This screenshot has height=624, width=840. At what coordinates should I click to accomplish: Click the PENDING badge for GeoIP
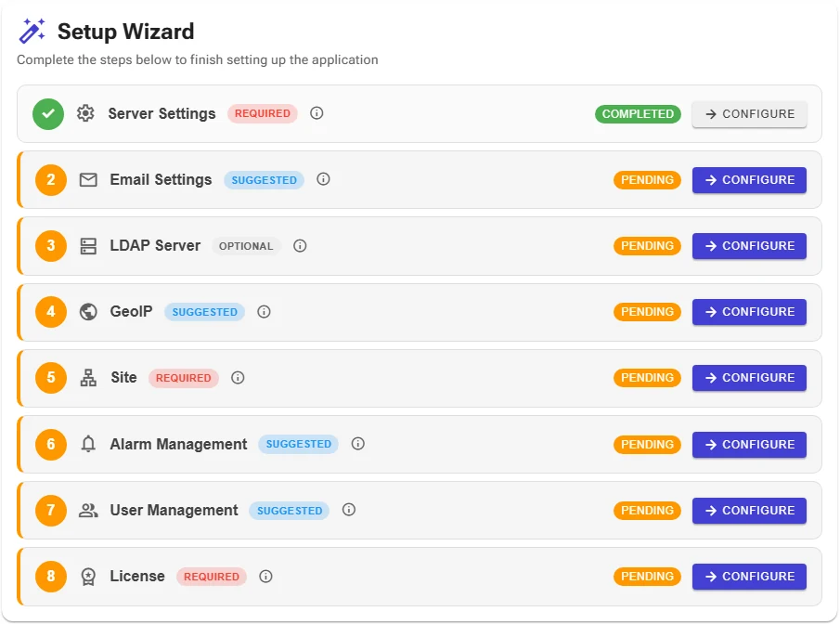[x=647, y=311]
